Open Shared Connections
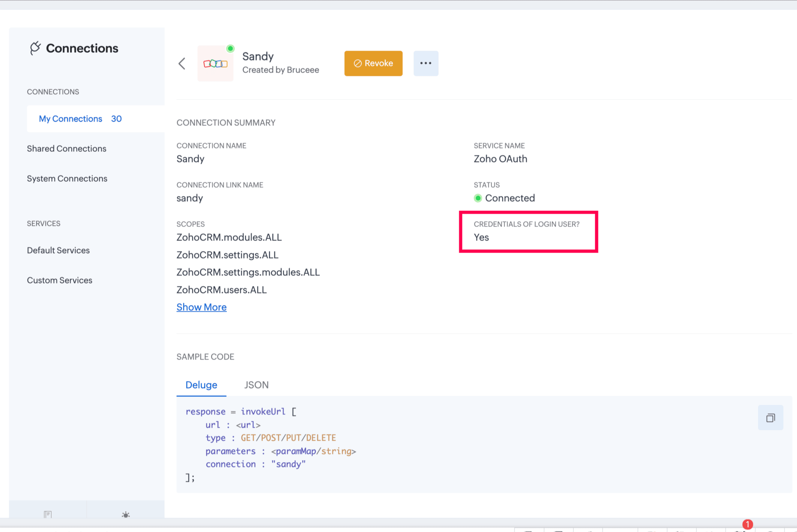Image resolution: width=797 pixels, height=532 pixels. click(66, 149)
